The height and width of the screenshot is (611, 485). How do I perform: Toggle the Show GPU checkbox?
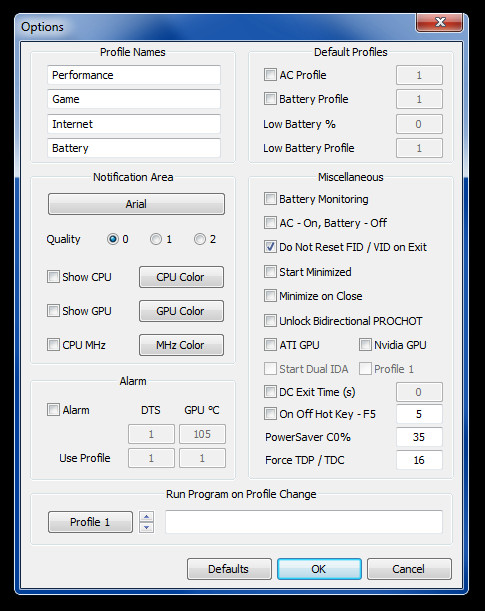point(53,311)
